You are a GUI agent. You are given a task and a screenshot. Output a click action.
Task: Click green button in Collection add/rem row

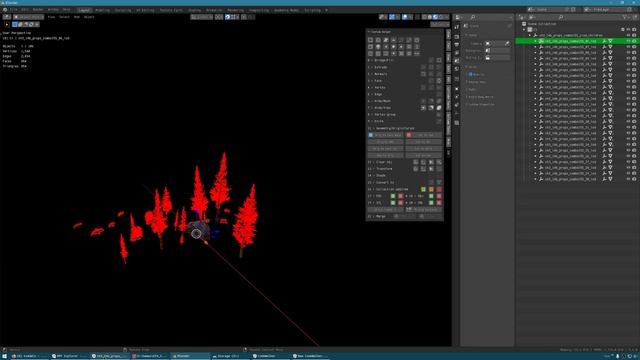coord(423,189)
